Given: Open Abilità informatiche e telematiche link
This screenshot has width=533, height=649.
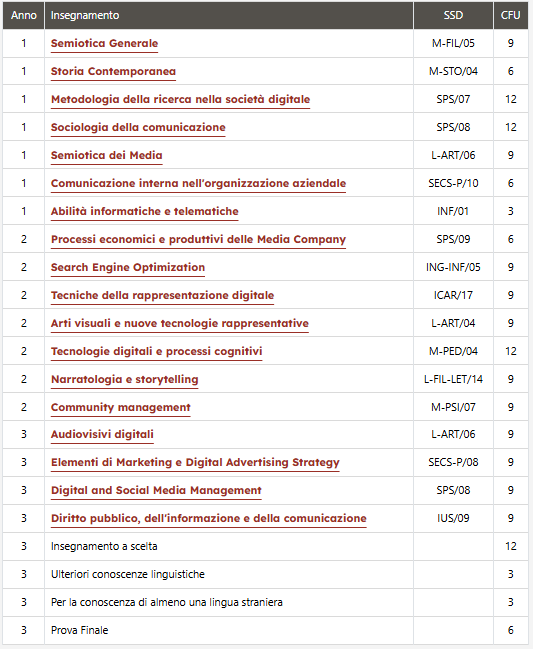Looking at the screenshot, I should [x=144, y=212].
